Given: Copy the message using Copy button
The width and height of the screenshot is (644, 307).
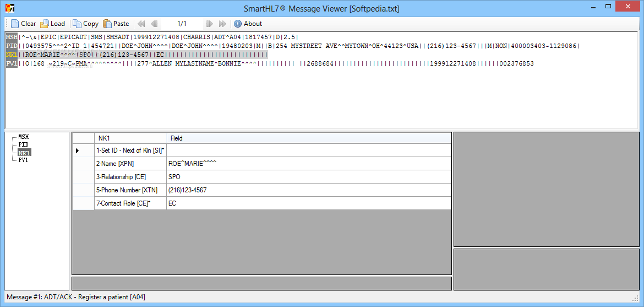Looking at the screenshot, I should pyautogui.click(x=86, y=24).
